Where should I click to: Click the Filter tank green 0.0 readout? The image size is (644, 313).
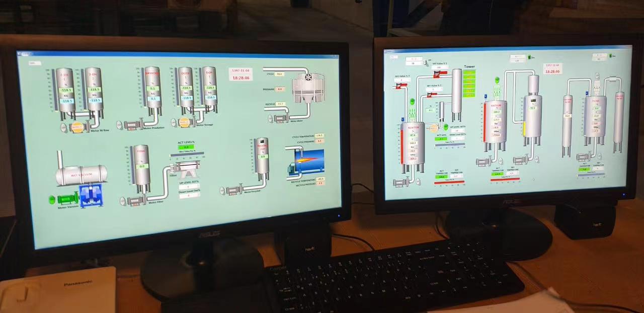(x=142, y=167)
